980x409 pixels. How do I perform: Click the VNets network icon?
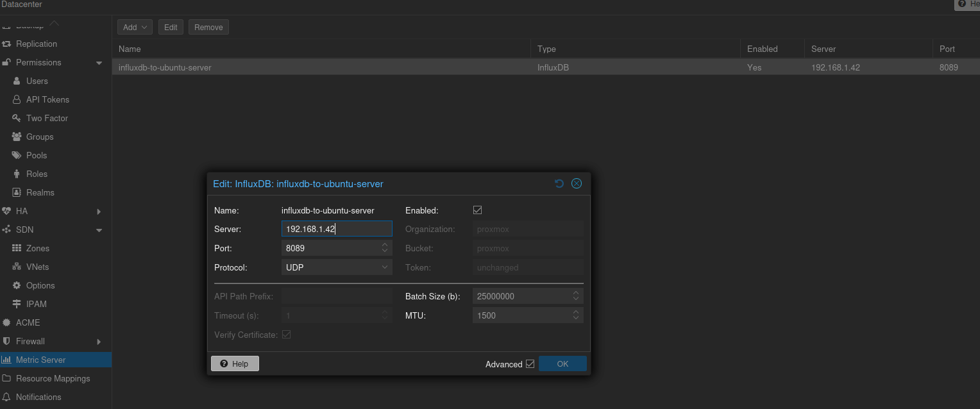click(x=17, y=267)
